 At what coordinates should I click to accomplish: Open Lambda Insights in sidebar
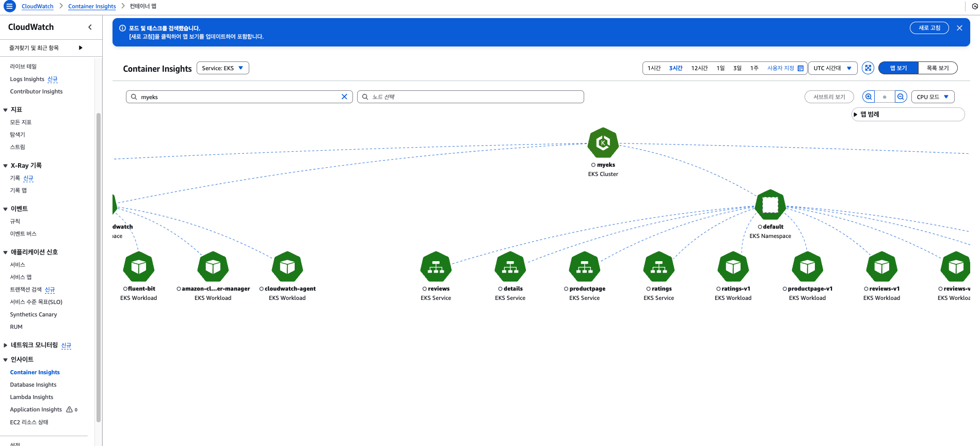pyautogui.click(x=31, y=397)
